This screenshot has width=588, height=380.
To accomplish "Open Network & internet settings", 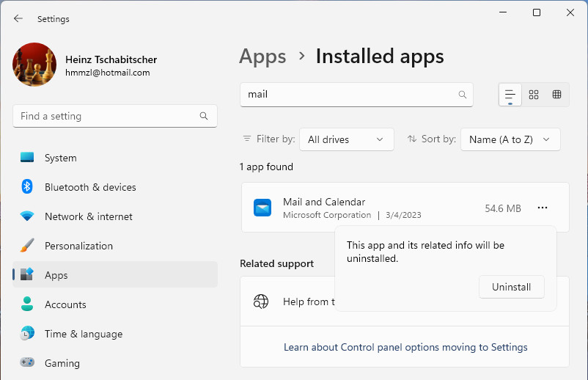I will pos(115,216).
